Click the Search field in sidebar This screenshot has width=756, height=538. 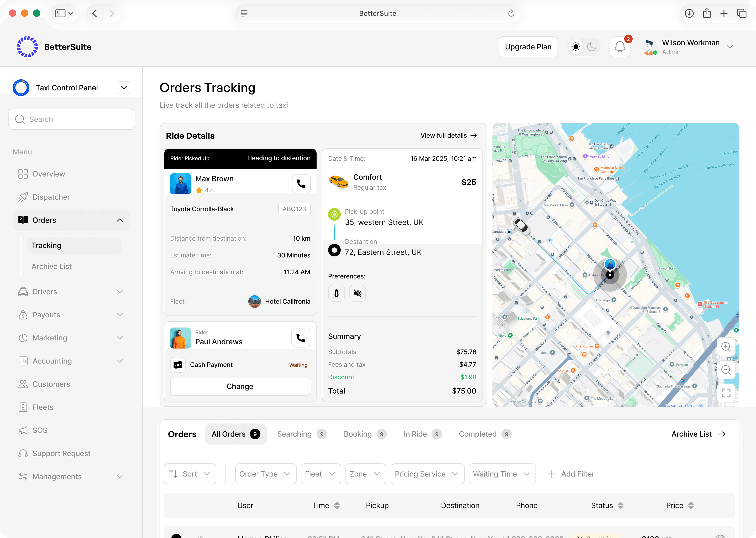coord(71,119)
